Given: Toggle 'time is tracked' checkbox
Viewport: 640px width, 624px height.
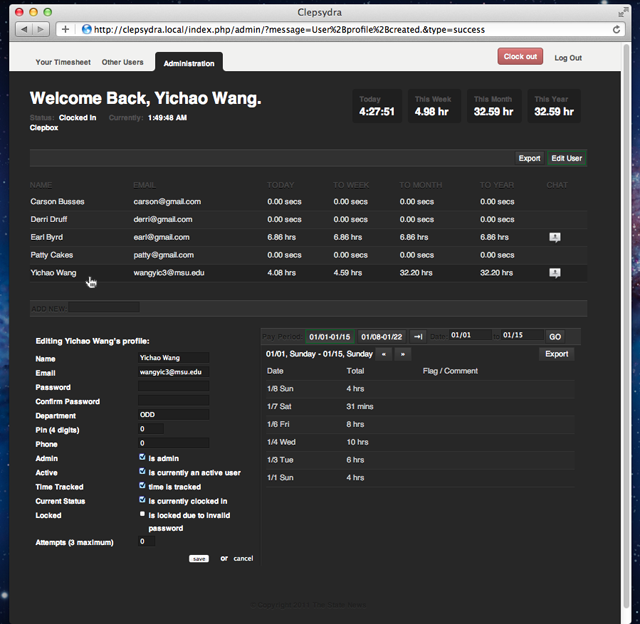Looking at the screenshot, I should pos(142,485).
